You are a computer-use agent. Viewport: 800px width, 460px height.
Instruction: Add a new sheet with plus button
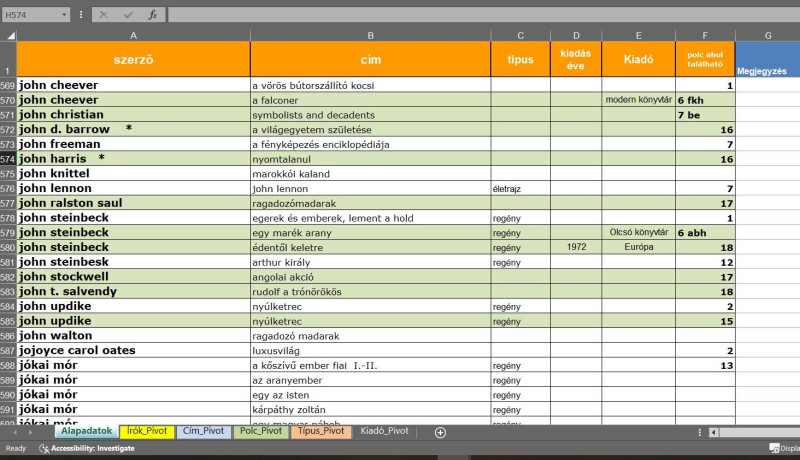point(440,432)
